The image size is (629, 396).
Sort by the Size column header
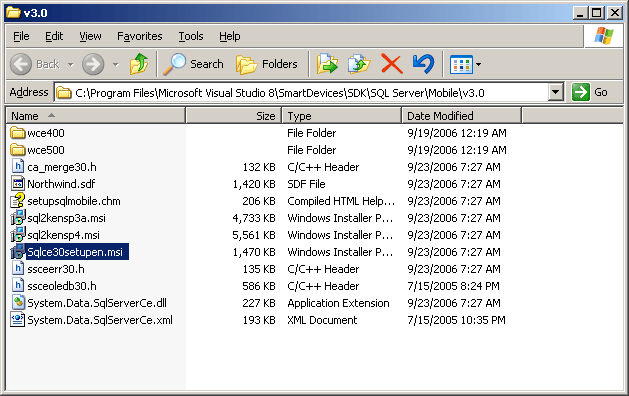(234, 116)
